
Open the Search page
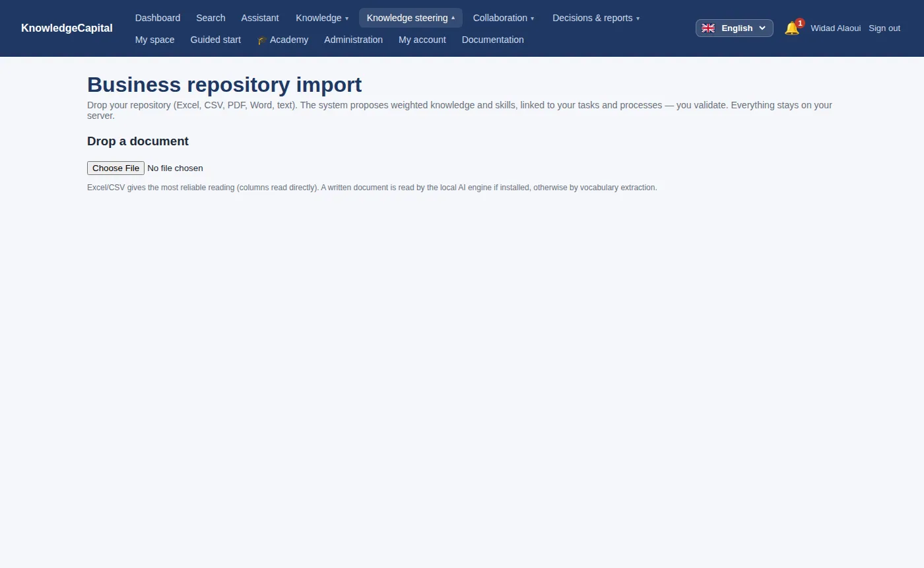coord(211,18)
